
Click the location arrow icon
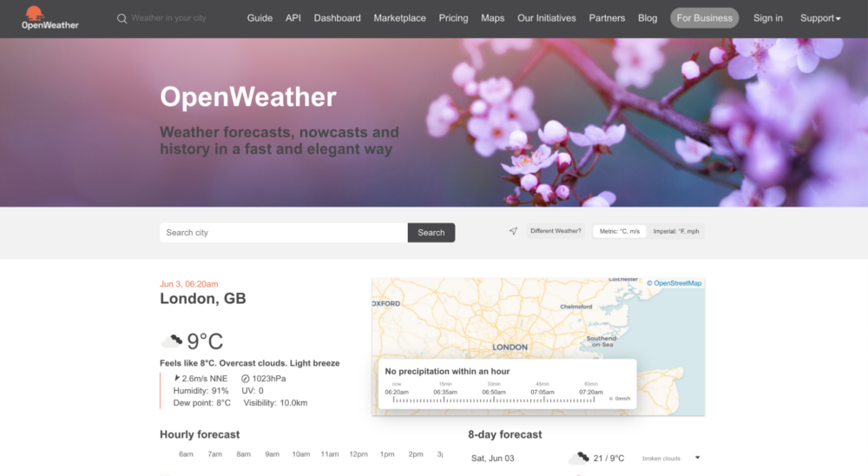[513, 231]
